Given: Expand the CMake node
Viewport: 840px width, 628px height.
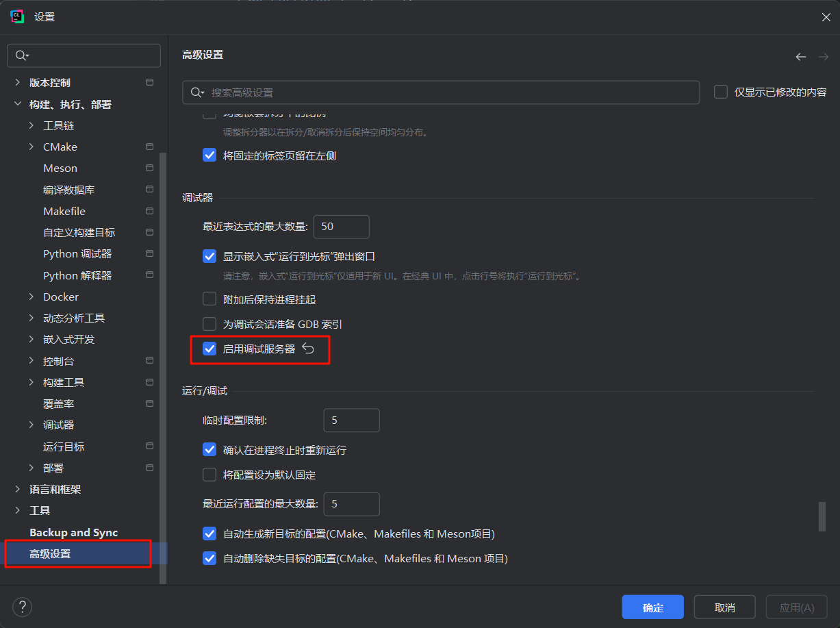Looking at the screenshot, I should (31, 147).
